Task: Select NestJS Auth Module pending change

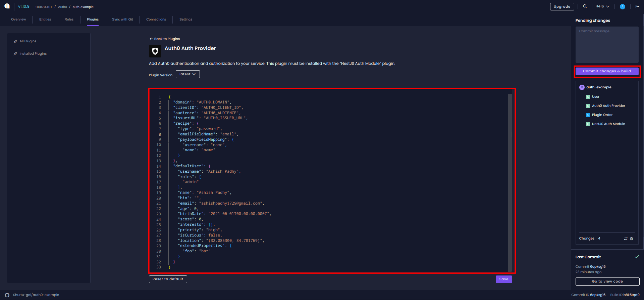Action: click(x=608, y=124)
